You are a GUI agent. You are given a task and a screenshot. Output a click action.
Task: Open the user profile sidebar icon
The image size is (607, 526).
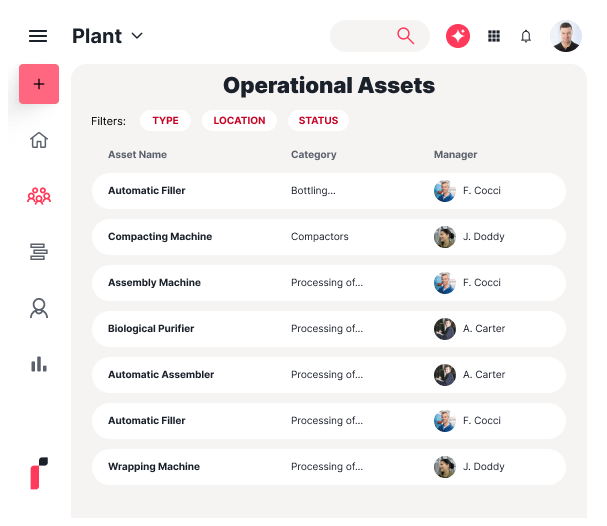[x=39, y=308]
